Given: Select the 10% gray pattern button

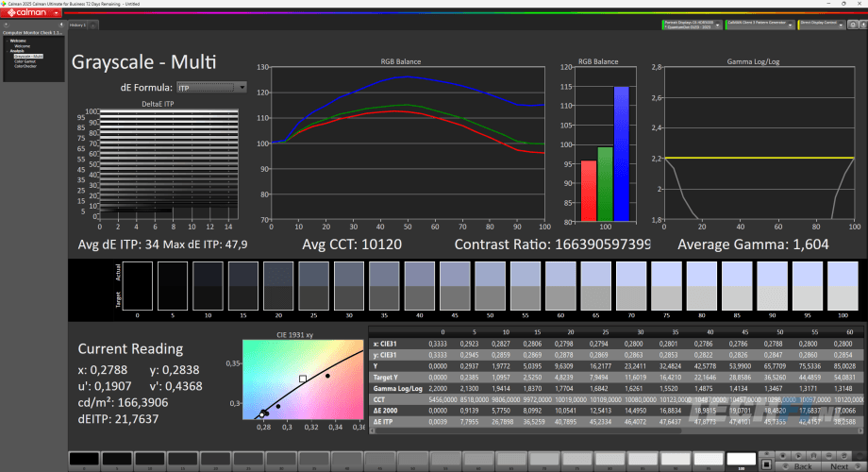Looking at the screenshot, I should point(149,460).
